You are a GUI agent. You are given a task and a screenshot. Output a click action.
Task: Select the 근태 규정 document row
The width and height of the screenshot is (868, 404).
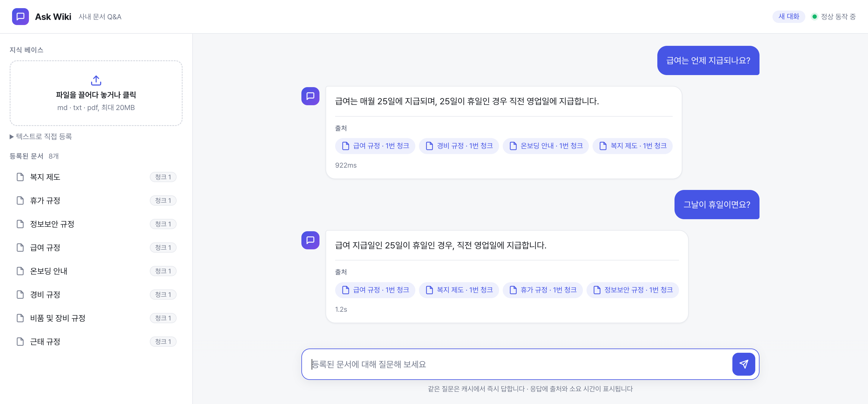click(x=96, y=342)
